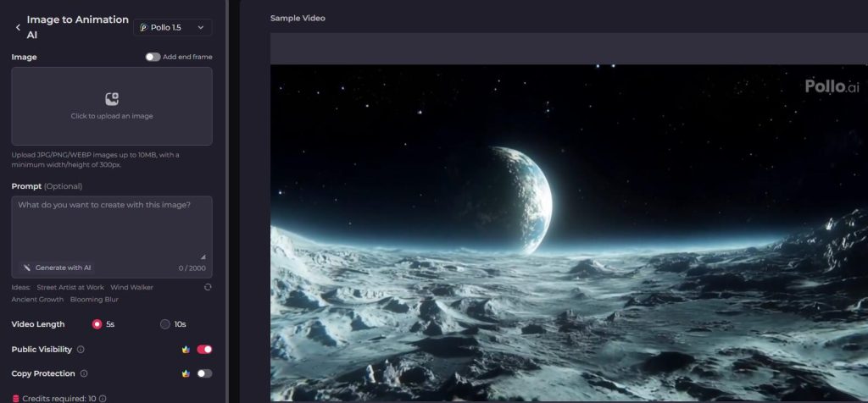
Task: Choose the Street Artist at Work idea
Action: tap(70, 288)
